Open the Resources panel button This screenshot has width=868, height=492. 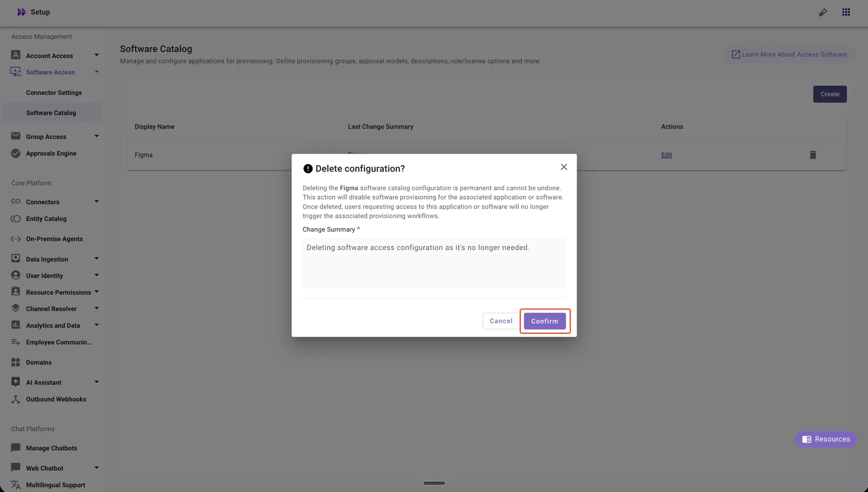826,439
